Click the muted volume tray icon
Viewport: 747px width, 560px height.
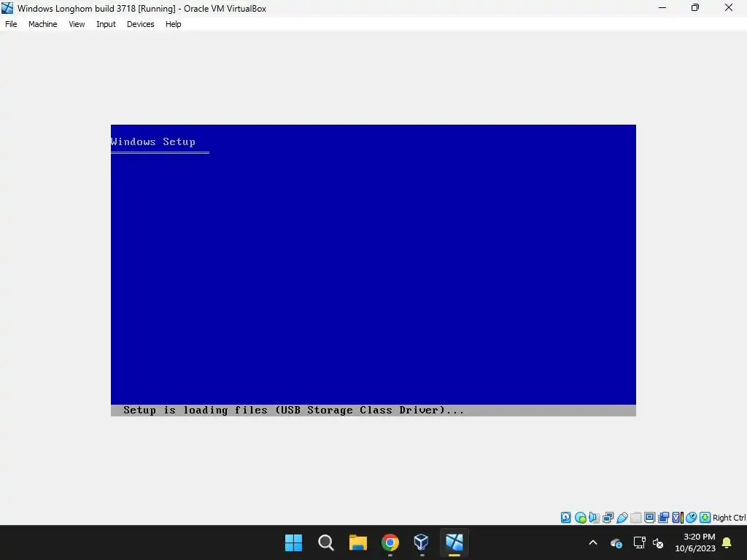tap(659, 542)
